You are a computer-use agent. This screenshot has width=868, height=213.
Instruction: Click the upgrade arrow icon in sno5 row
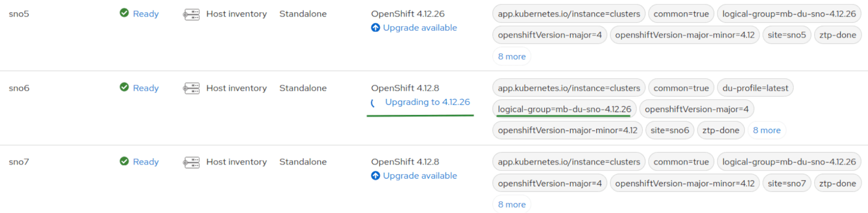point(376,28)
